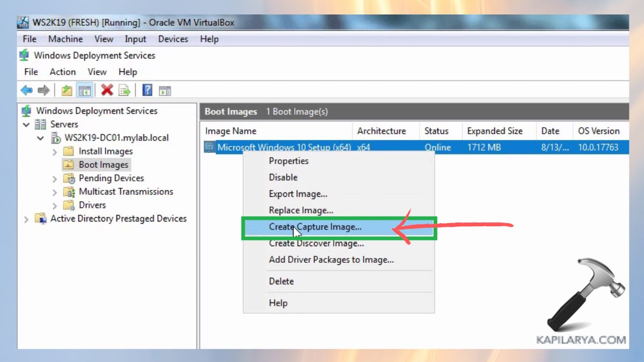The image size is (644, 362).
Task: Choose Replace Image... in context menu
Action: 339,210
